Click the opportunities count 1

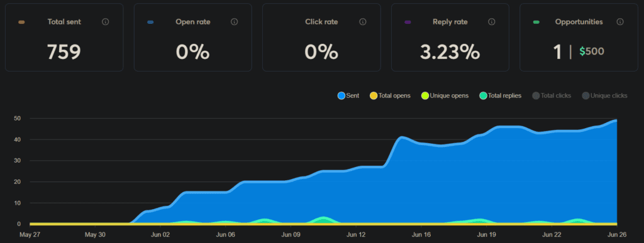(x=557, y=52)
